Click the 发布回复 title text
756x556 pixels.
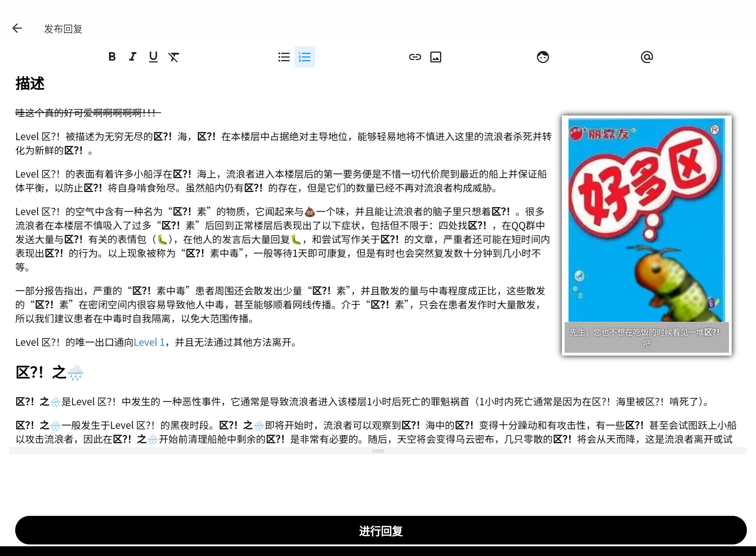pyautogui.click(x=63, y=29)
